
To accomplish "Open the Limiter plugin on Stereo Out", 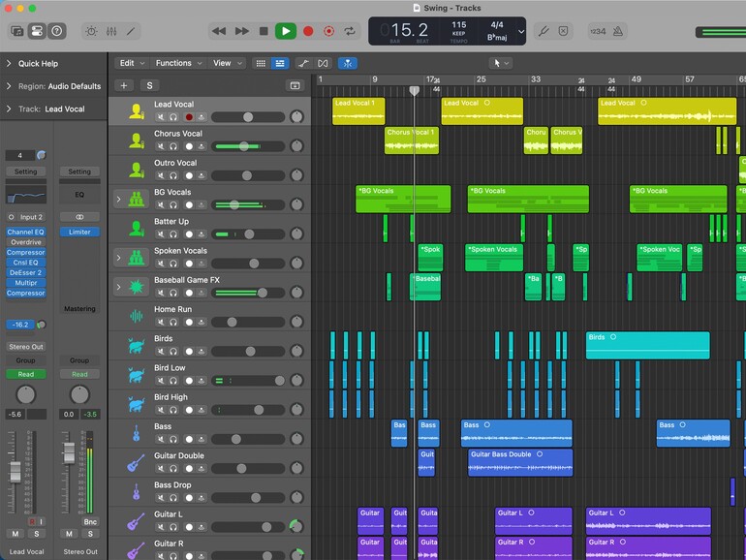I will [79, 232].
